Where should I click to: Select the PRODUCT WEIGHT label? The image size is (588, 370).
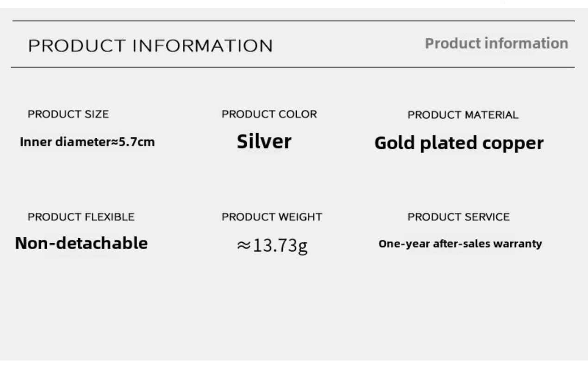click(x=272, y=217)
